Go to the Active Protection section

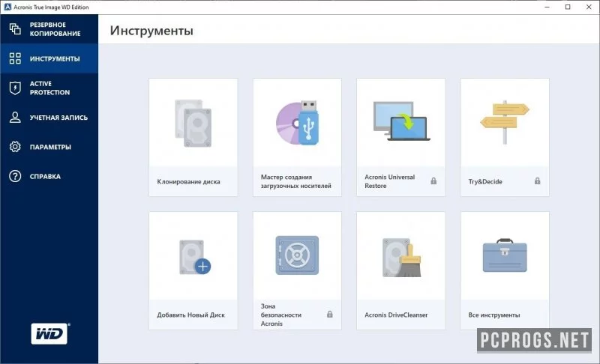[x=49, y=88]
